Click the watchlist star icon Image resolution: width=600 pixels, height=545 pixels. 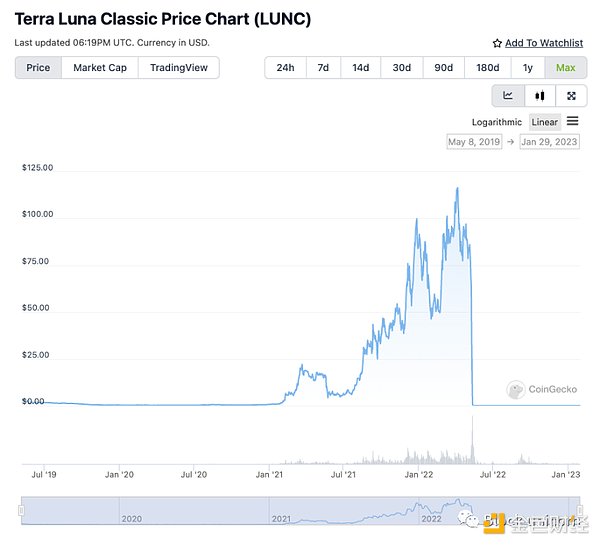click(x=497, y=43)
